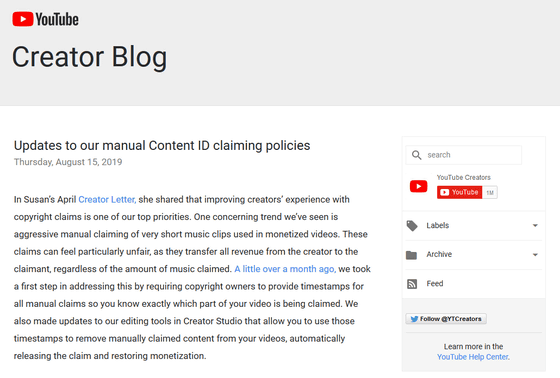Expand the Labels dropdown arrow
560x378 pixels.
tap(535, 225)
